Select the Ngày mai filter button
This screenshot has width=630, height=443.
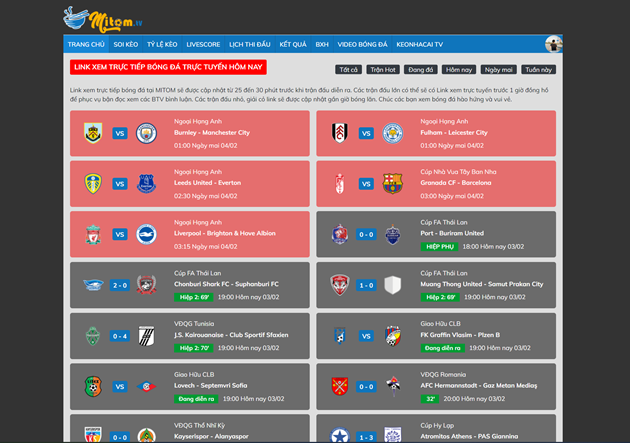[x=498, y=70]
